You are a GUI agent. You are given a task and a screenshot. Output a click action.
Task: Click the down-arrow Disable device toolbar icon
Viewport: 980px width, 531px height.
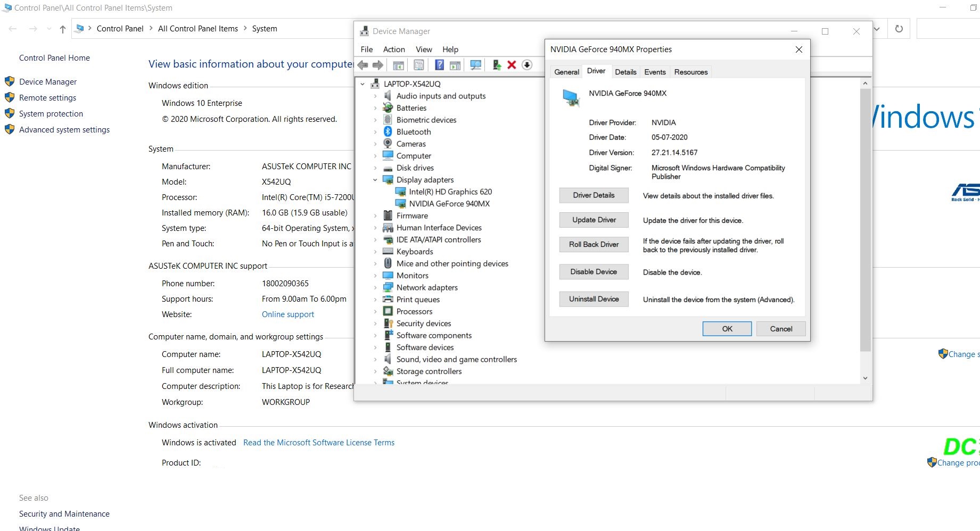527,65
